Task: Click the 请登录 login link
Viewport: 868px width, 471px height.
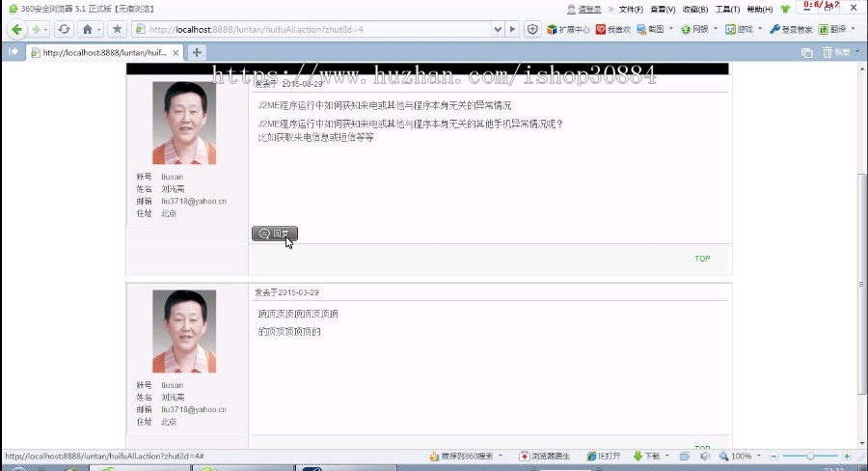Action: coord(590,9)
